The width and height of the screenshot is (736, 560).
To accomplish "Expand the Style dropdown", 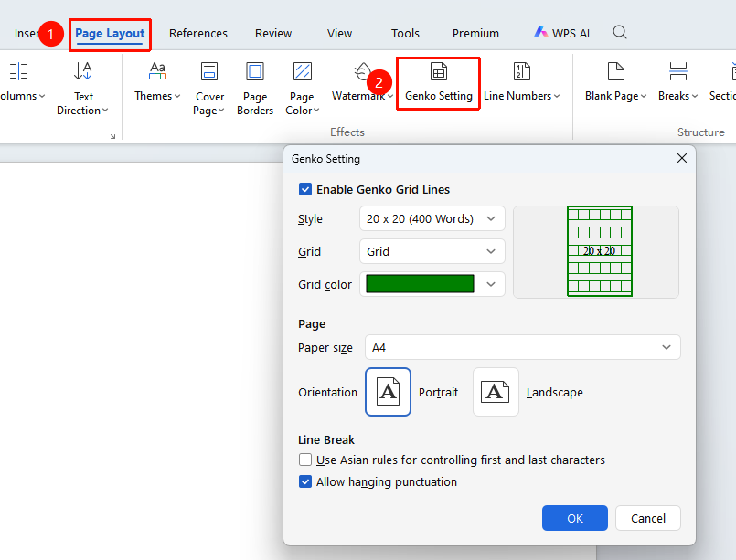I will [x=432, y=218].
